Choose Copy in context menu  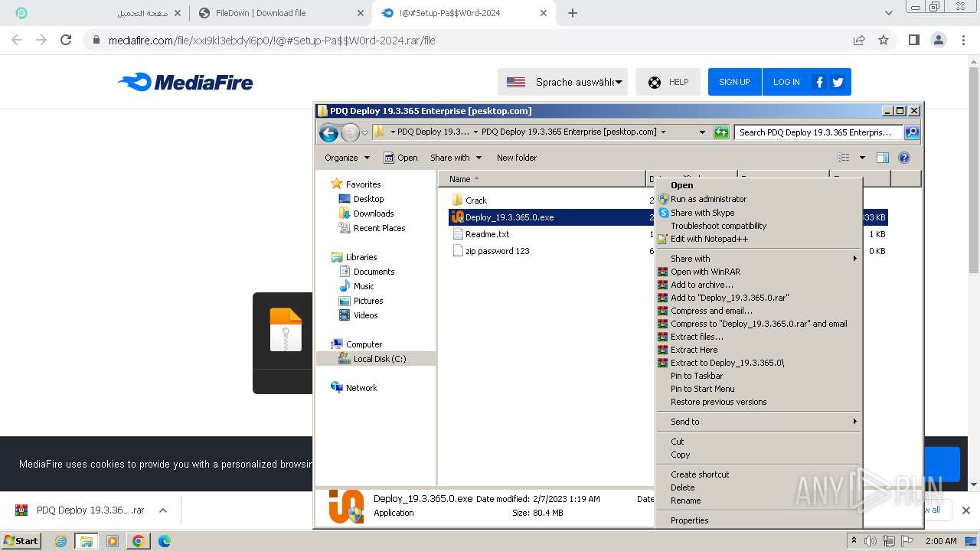758,455
